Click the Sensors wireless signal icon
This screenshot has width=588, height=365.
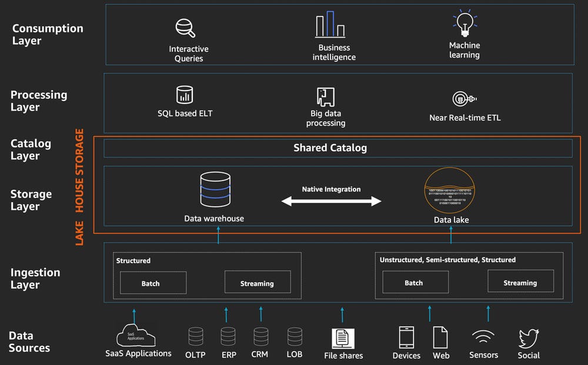pos(483,336)
